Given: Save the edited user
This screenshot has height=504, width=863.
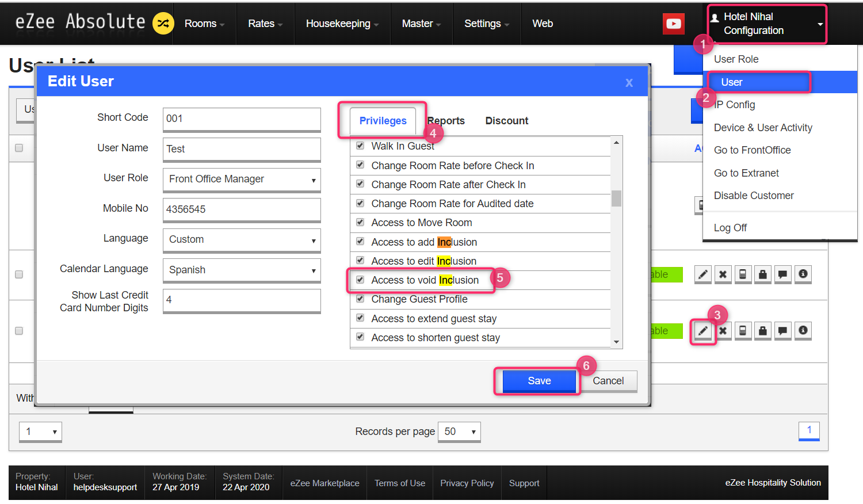Looking at the screenshot, I should tap(539, 381).
